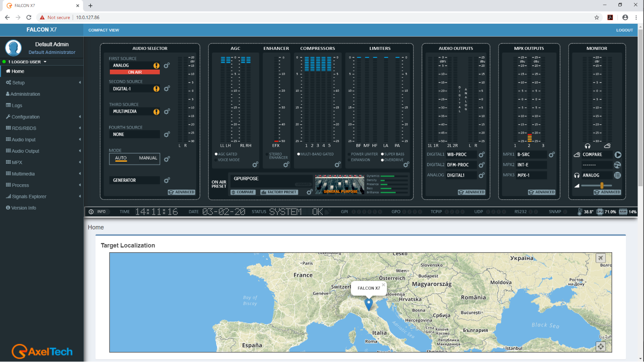Click FACTORY PRESET button
644x362 pixels.
279,192
